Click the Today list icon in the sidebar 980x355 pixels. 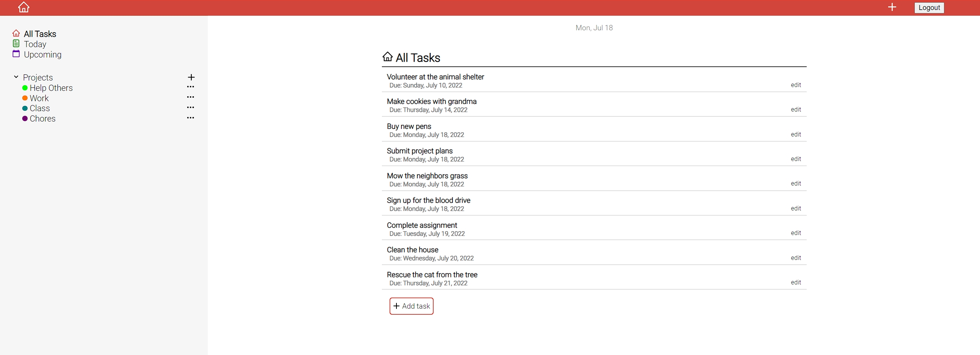click(x=16, y=43)
